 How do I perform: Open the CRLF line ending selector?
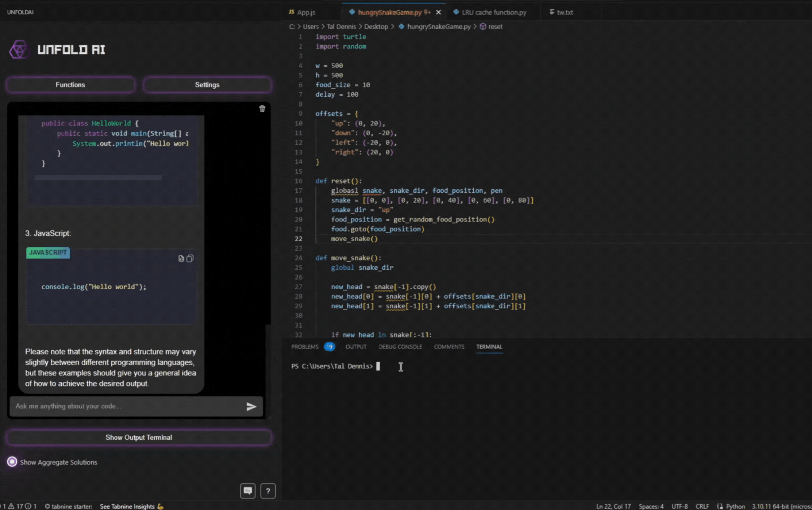pos(702,506)
